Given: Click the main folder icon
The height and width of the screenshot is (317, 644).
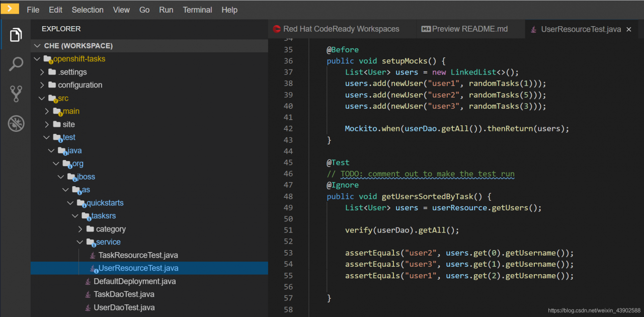Looking at the screenshot, I should coord(58,111).
